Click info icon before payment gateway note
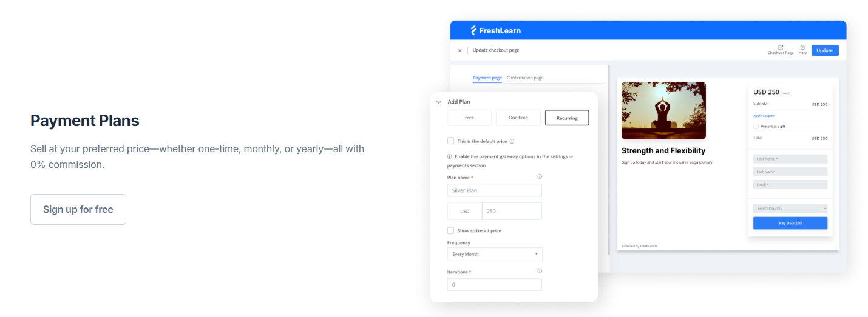The image size is (868, 317). pyautogui.click(x=449, y=156)
